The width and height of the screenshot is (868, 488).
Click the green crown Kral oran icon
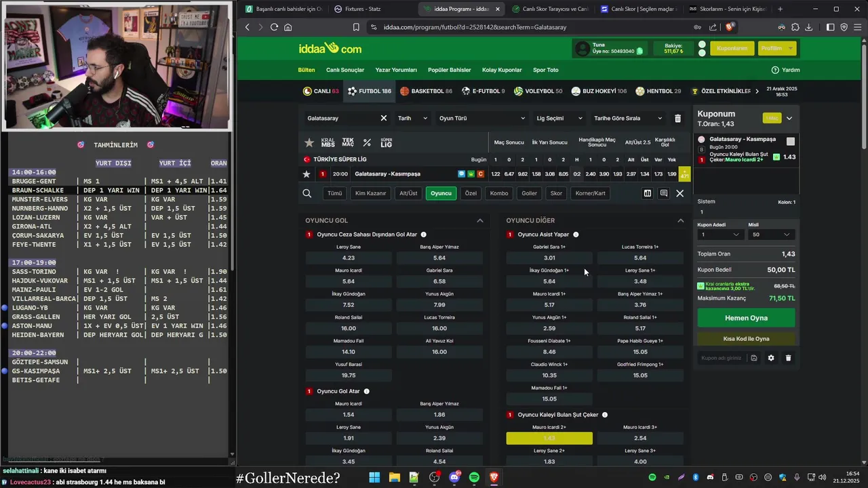[x=471, y=174]
